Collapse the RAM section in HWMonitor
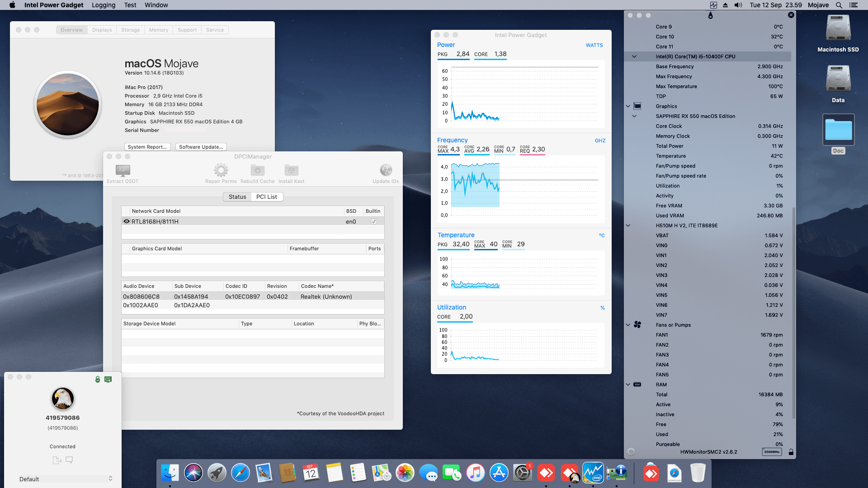The width and height of the screenshot is (868, 488). point(628,385)
